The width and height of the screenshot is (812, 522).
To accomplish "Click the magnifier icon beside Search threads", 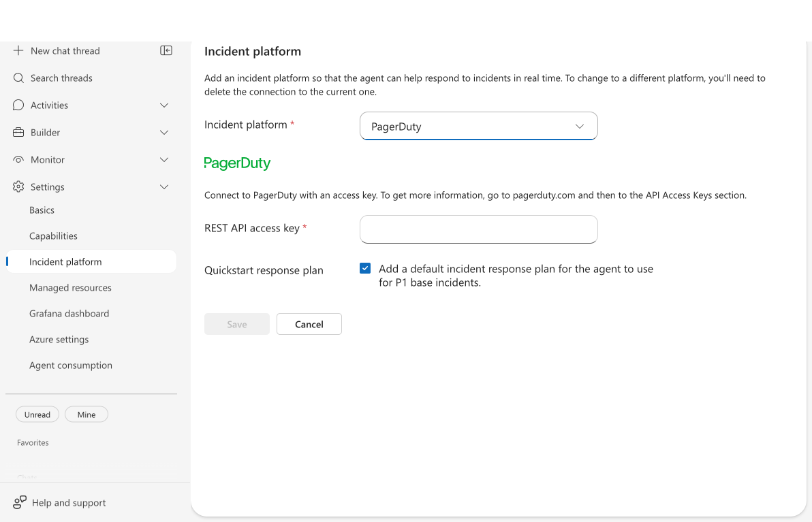I will point(18,78).
